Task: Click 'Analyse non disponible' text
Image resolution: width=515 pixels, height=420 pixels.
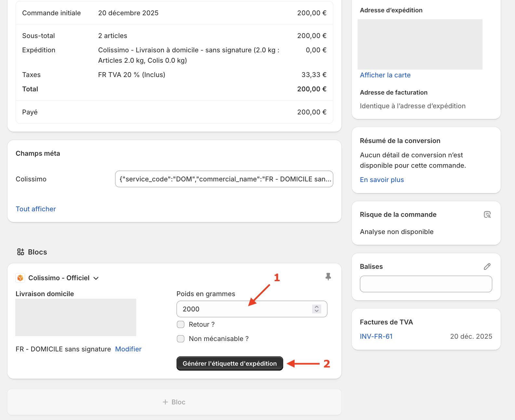Action: (x=397, y=232)
